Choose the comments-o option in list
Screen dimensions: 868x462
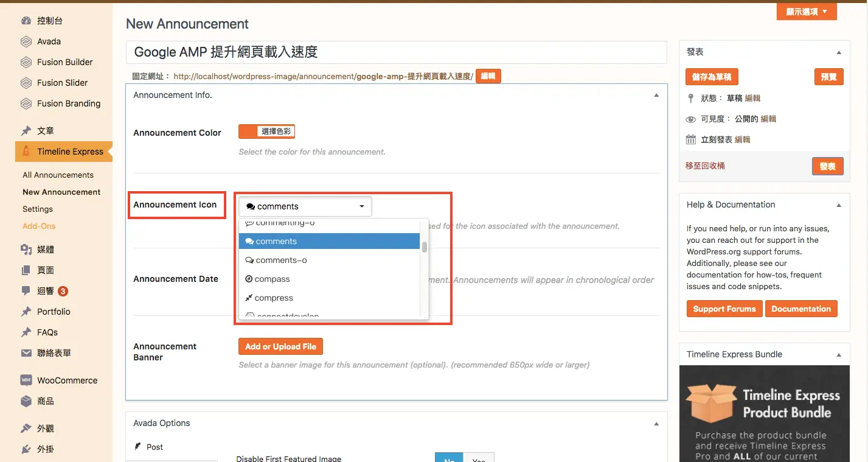pyautogui.click(x=329, y=260)
